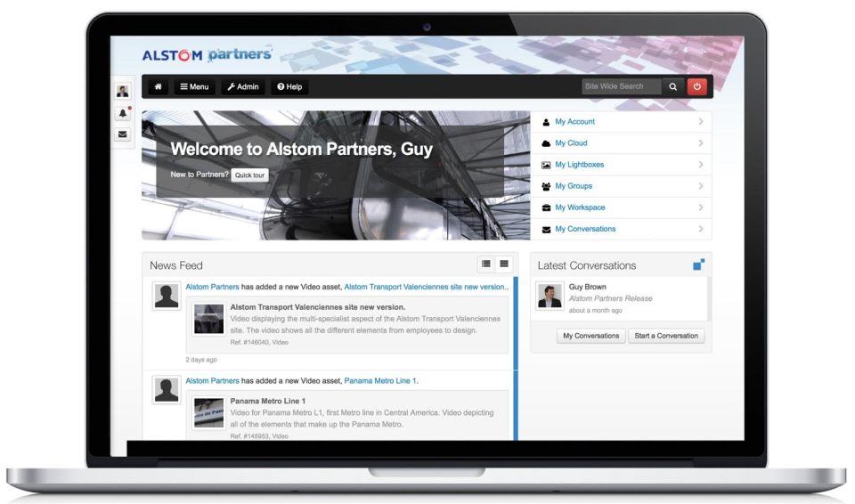
Task: Click 'Ref. #146040, Video' text
Action: [x=259, y=343]
